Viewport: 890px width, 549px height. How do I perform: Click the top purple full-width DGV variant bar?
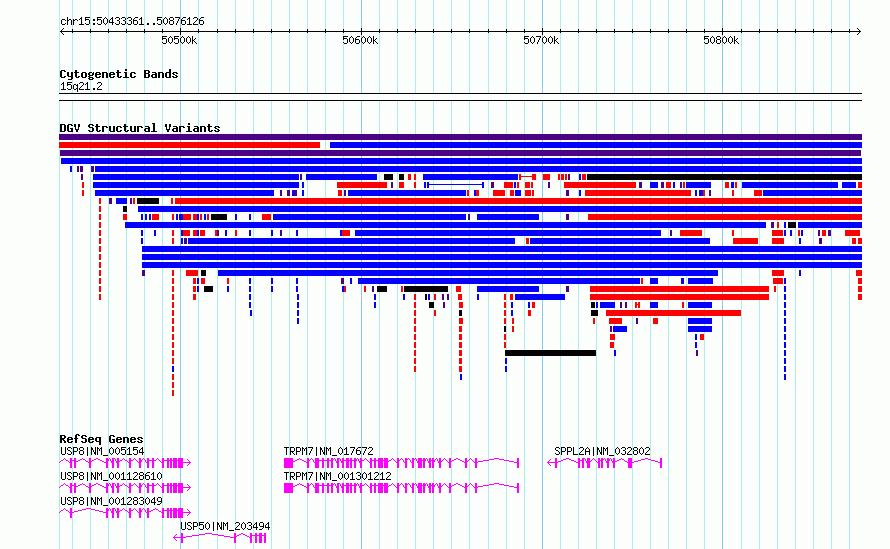(x=460, y=137)
